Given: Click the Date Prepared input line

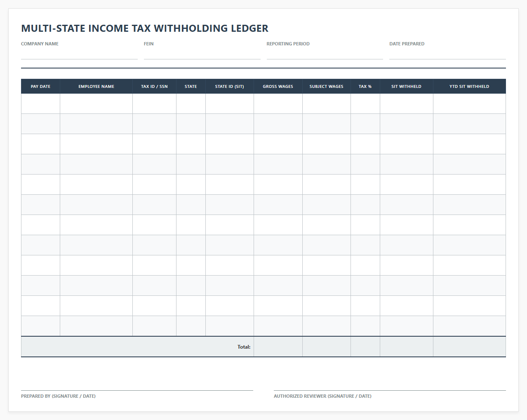Looking at the screenshot, I should [447, 54].
